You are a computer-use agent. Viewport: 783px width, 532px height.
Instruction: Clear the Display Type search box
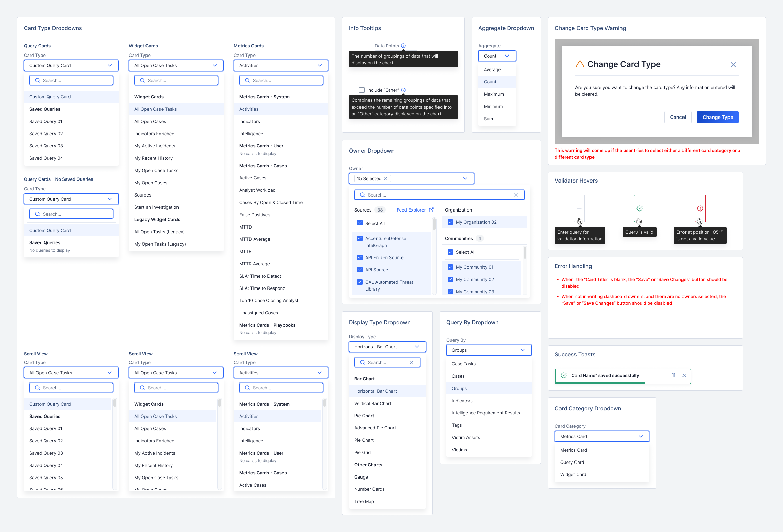click(x=412, y=362)
